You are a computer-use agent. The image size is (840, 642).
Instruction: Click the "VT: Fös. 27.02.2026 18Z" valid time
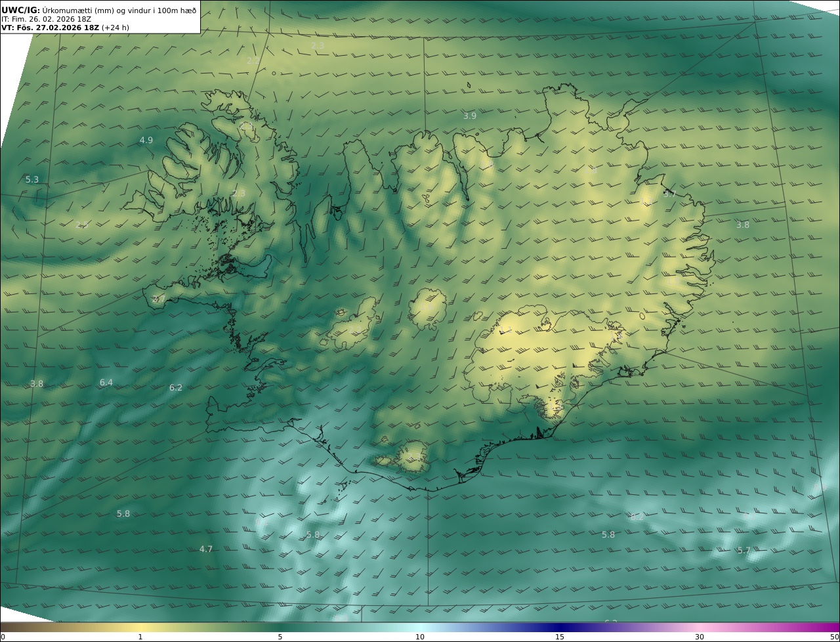(51, 28)
